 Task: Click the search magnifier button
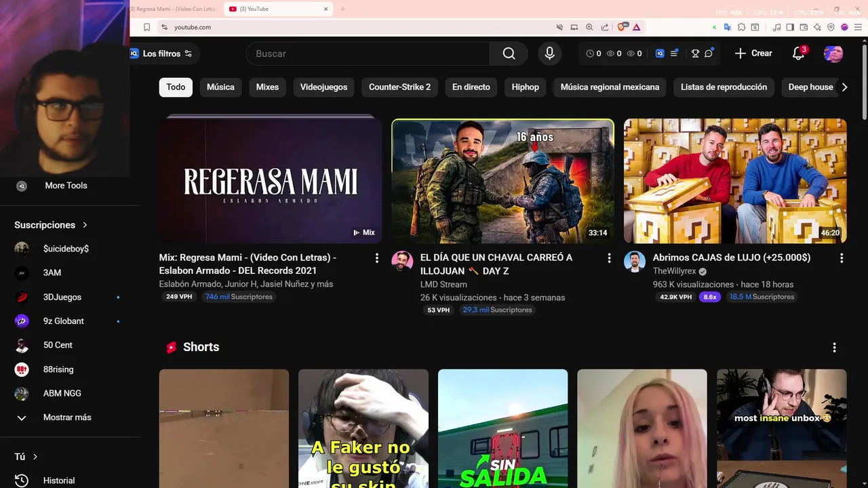point(509,54)
